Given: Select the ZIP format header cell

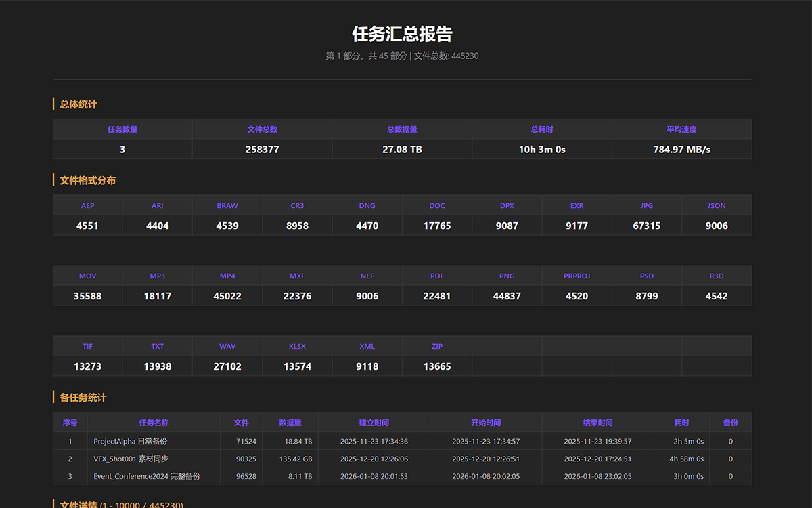Looking at the screenshot, I should (437, 346).
